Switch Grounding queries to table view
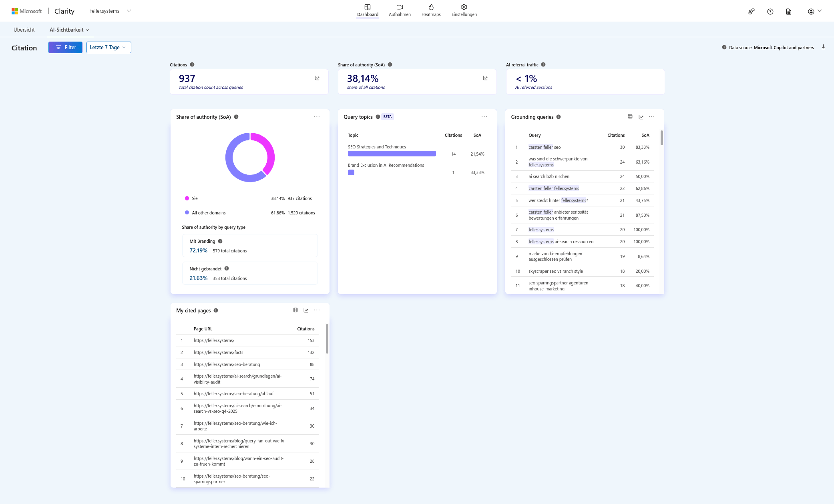This screenshot has width=834, height=504. [630, 116]
